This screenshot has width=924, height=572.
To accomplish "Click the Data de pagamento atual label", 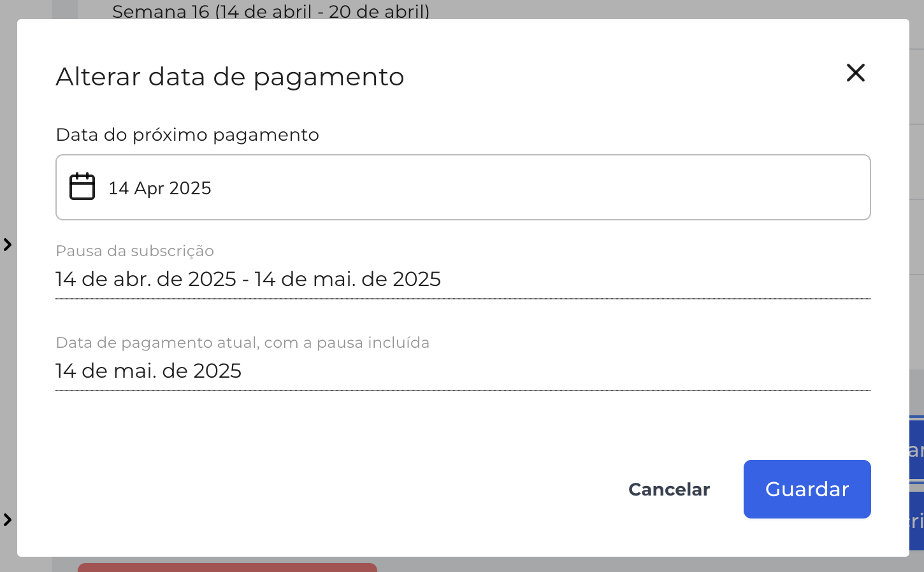I will [x=243, y=343].
